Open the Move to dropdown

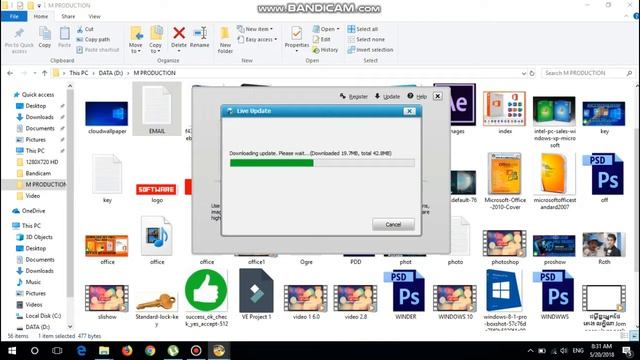point(136,40)
